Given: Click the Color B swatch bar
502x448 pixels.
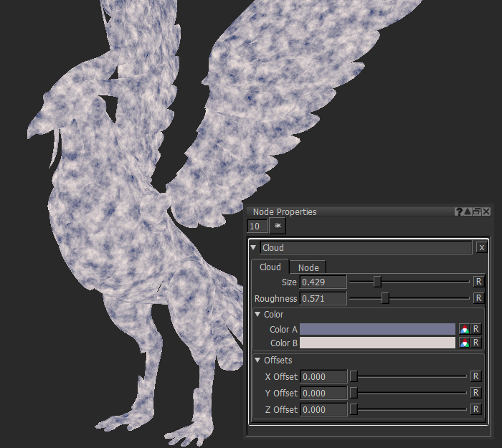Looking at the screenshot, I should pos(377,343).
